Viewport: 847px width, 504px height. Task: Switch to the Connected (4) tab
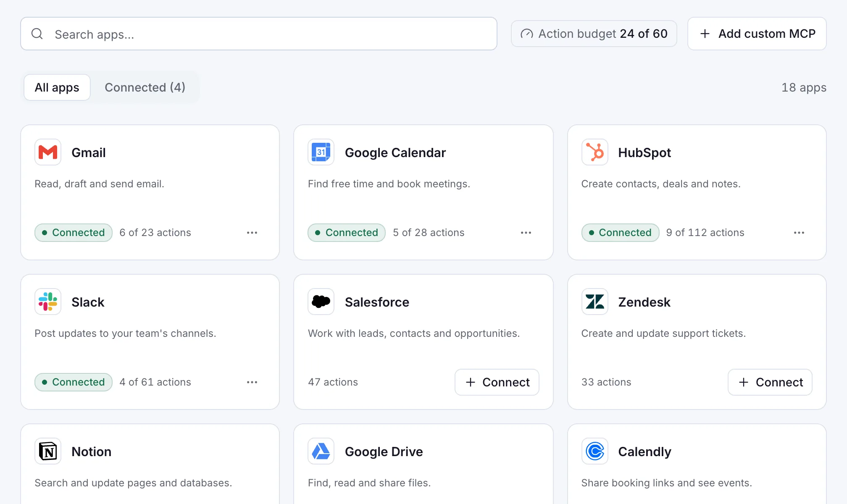(145, 87)
